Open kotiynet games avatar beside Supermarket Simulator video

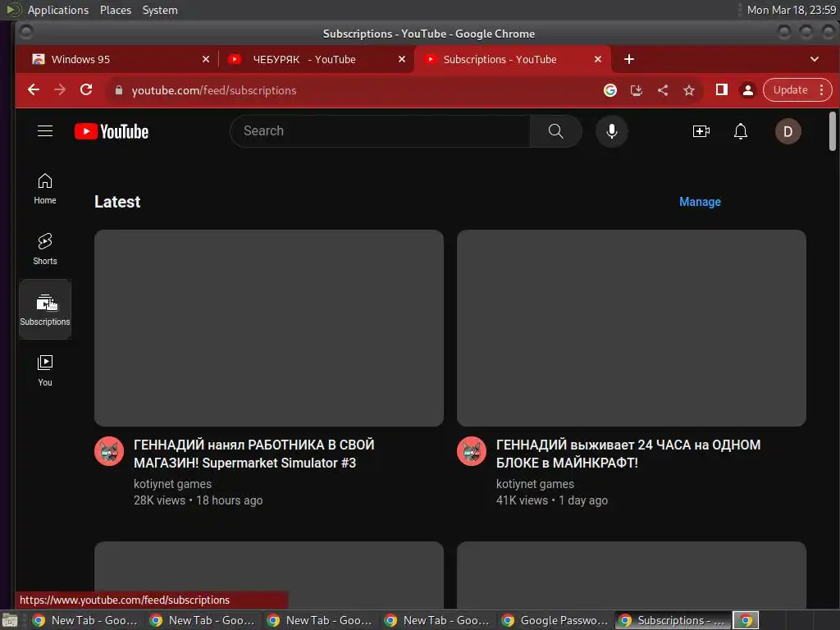pos(109,451)
